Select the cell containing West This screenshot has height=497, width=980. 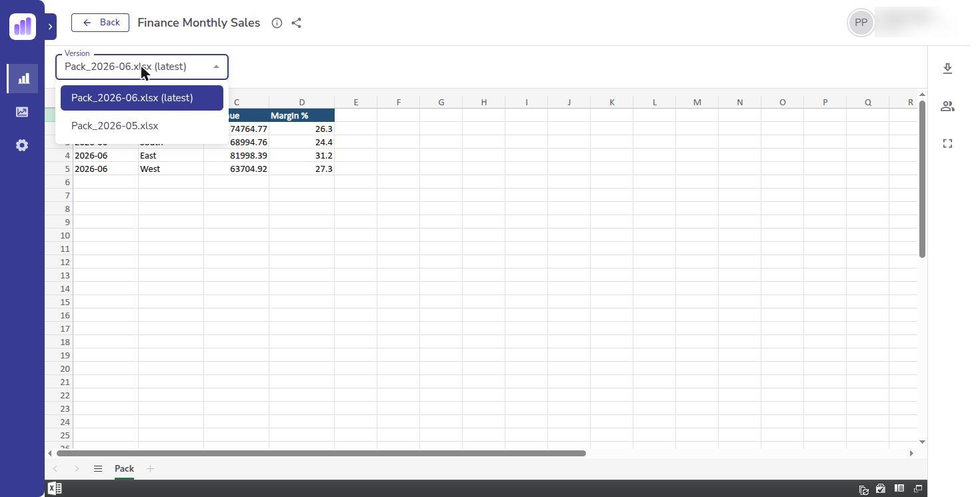coord(171,169)
